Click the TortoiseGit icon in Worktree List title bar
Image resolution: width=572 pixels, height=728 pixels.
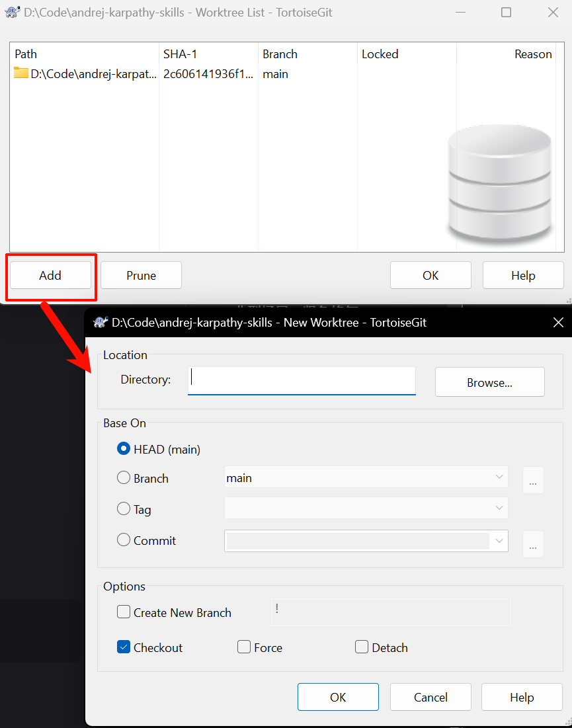point(12,12)
